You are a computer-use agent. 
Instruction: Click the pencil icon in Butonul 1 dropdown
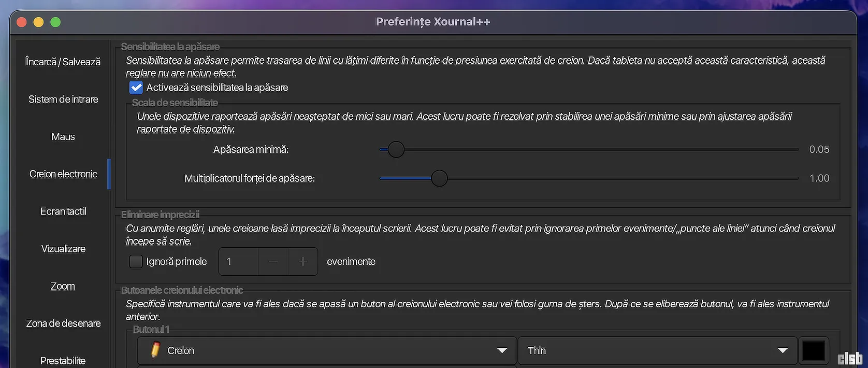(155, 350)
